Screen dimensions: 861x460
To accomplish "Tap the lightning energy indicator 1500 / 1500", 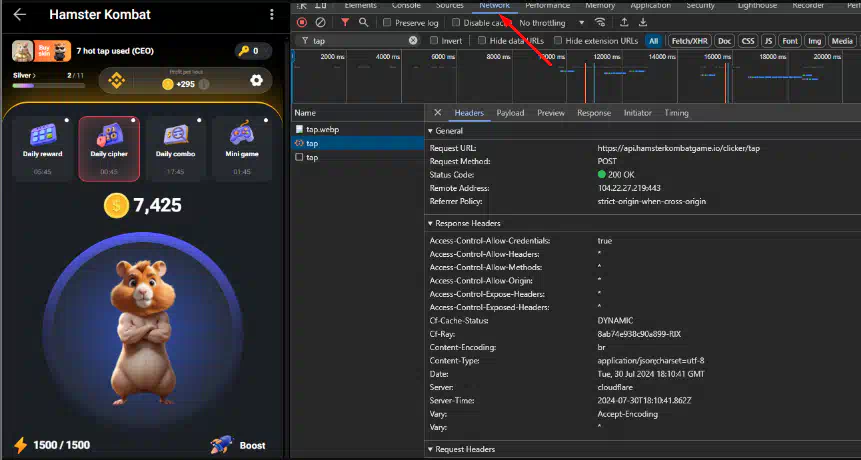I will pos(52,445).
